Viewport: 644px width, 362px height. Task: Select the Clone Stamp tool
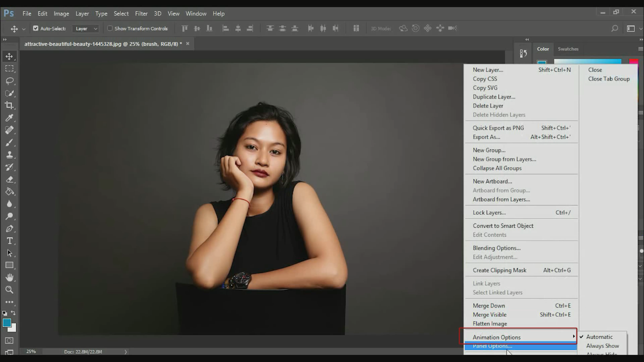coord(9,155)
